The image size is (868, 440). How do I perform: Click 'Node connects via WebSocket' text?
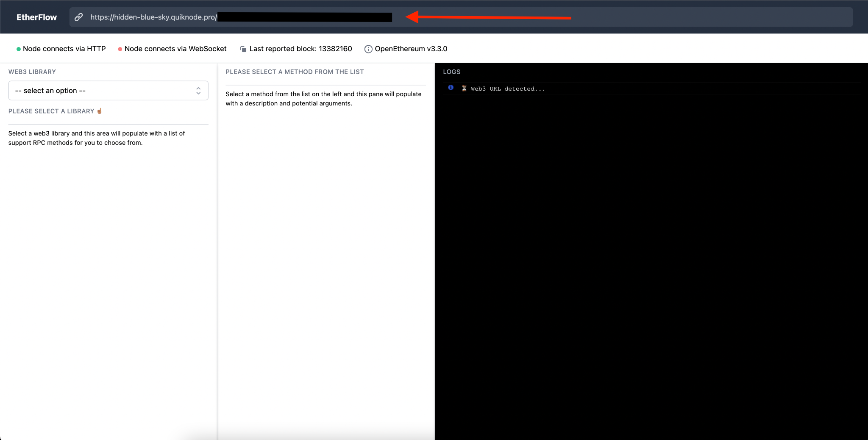coord(175,49)
